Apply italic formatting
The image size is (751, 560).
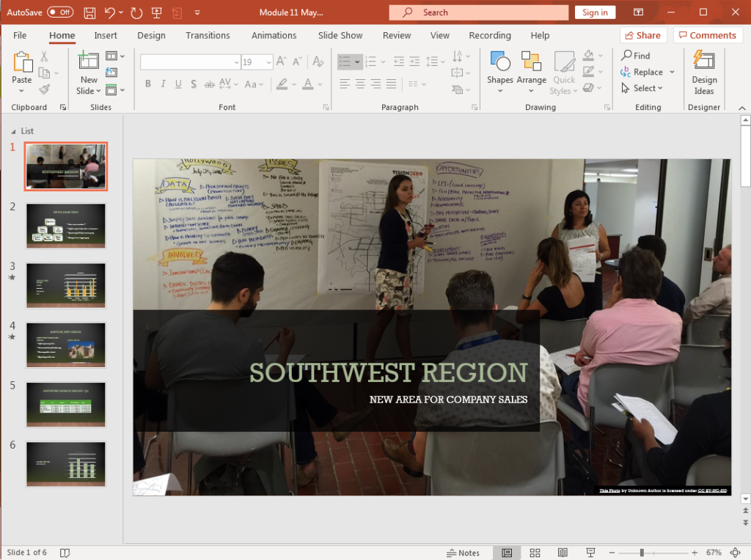coord(163,84)
